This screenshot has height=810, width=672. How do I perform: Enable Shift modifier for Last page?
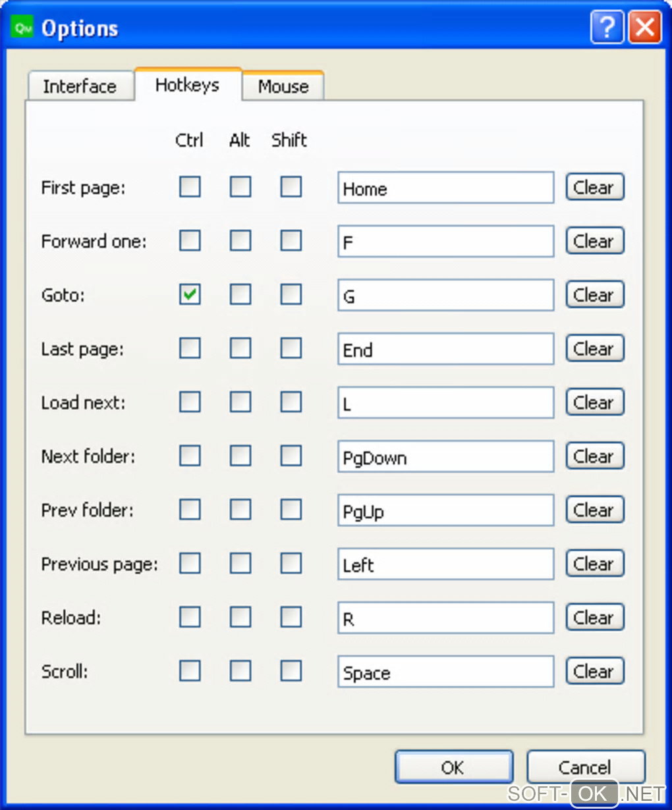point(291,348)
